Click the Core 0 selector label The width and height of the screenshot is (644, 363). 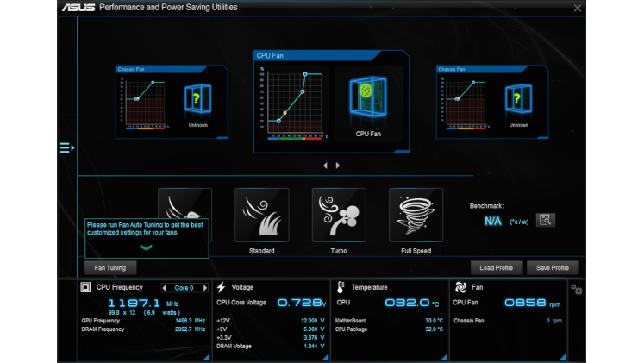click(184, 288)
